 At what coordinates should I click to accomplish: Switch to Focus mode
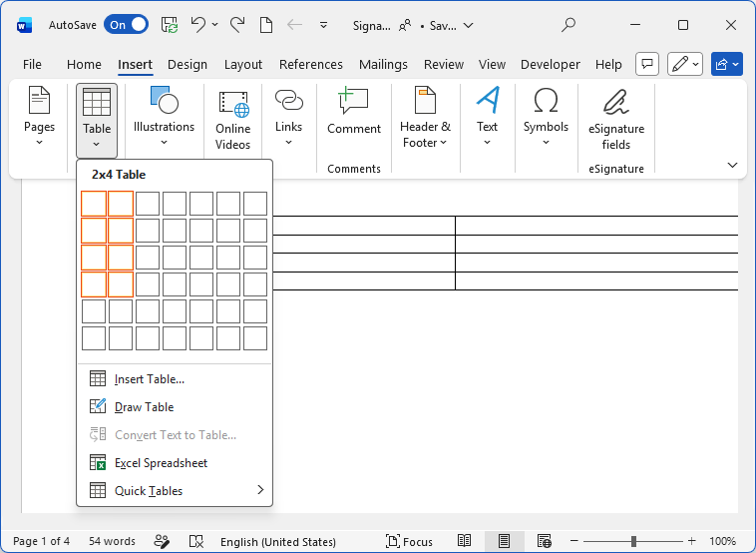pos(409,541)
